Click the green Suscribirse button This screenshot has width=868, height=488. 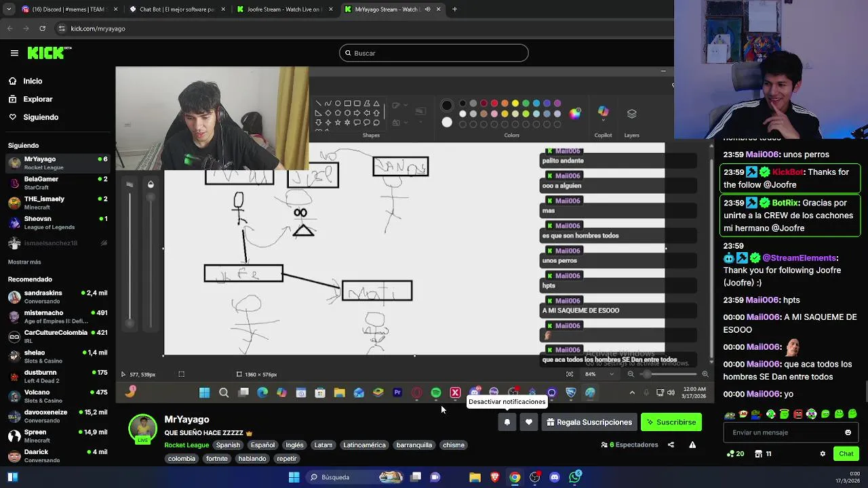click(x=671, y=422)
